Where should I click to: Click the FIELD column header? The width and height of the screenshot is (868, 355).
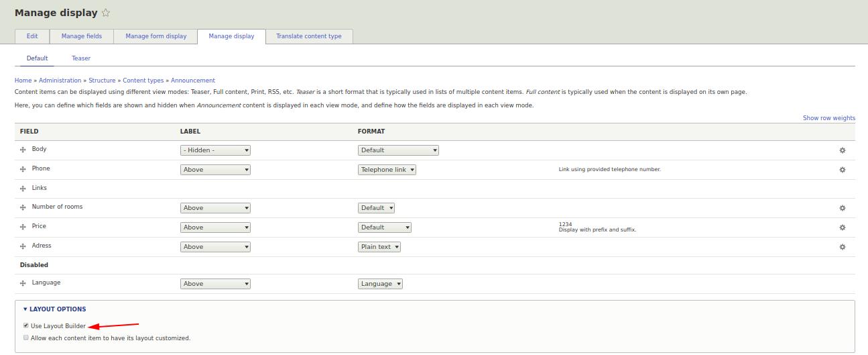29,132
